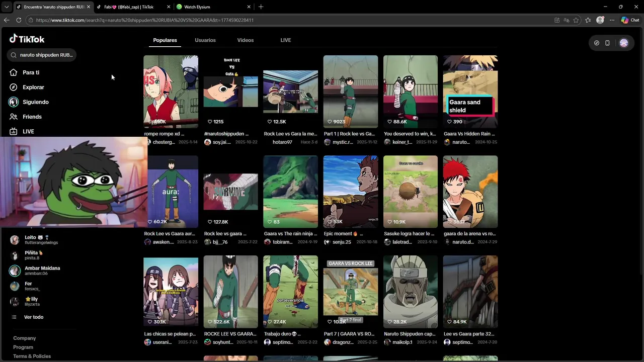The image size is (644, 362).
Task: Open the 'Naruto Shippuden cap...' video
Action: pyautogui.click(x=411, y=292)
